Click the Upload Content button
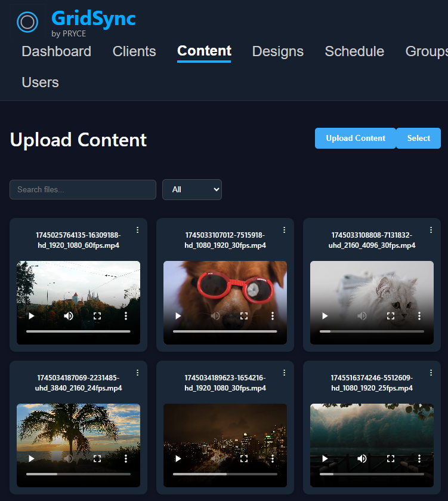 (x=356, y=138)
